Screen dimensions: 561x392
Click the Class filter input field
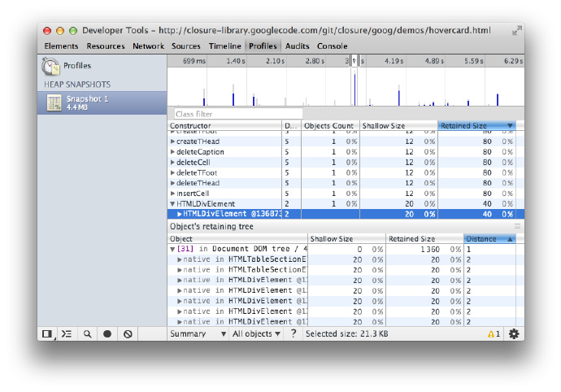[237, 114]
